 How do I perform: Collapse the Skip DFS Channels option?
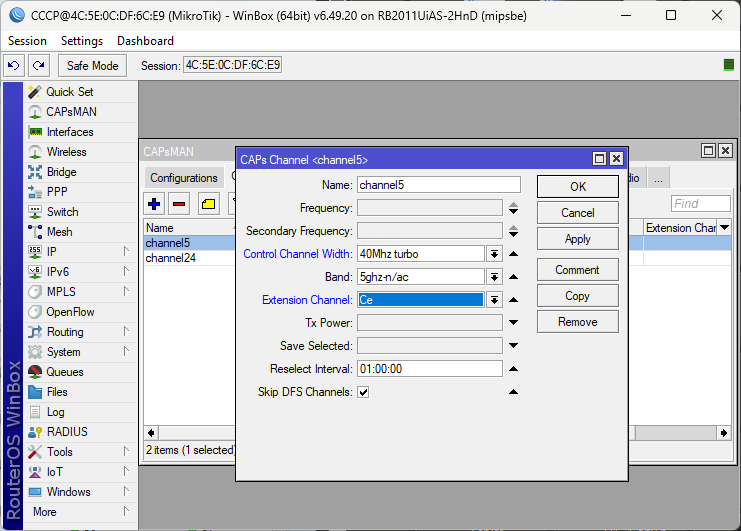(x=514, y=392)
